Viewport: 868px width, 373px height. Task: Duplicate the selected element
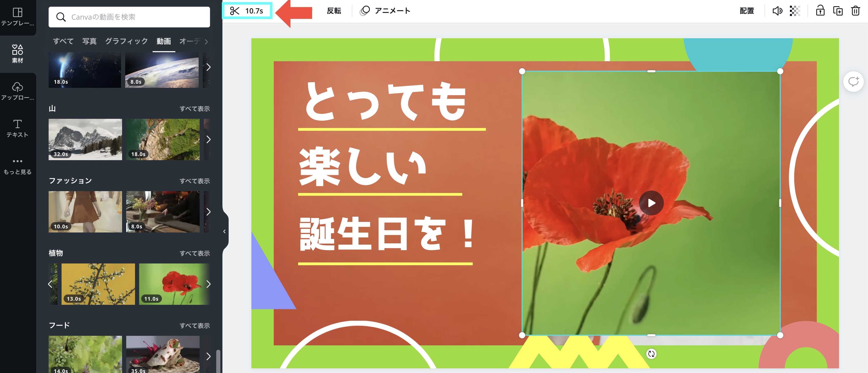click(x=838, y=11)
